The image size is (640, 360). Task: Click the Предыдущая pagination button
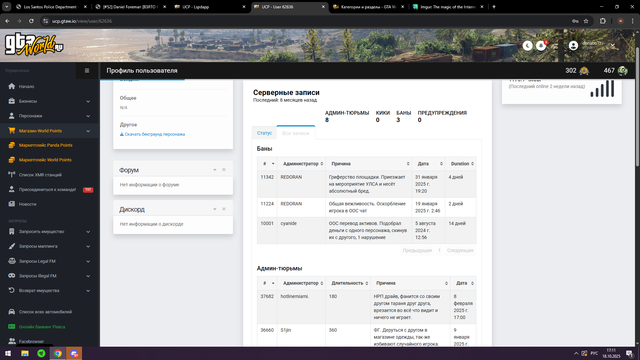[x=417, y=250]
